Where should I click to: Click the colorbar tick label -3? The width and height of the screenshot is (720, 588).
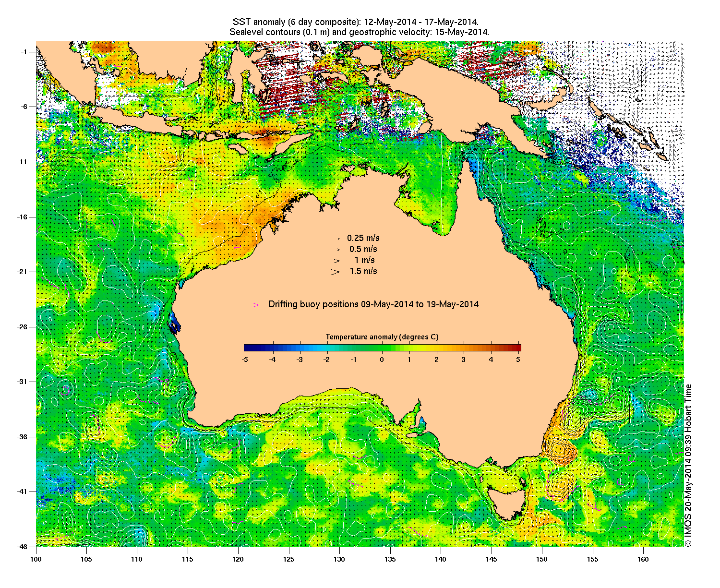[x=299, y=359]
